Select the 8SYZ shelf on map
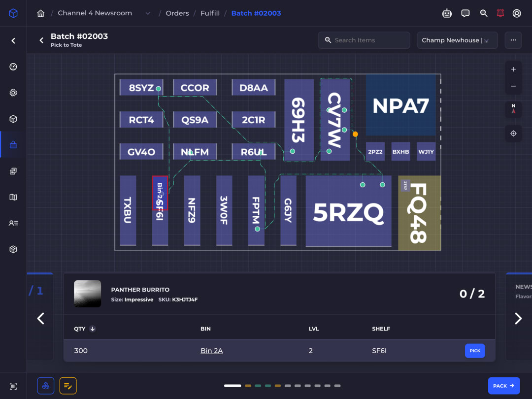Image resolution: width=532 pixels, height=399 pixels. (x=141, y=88)
